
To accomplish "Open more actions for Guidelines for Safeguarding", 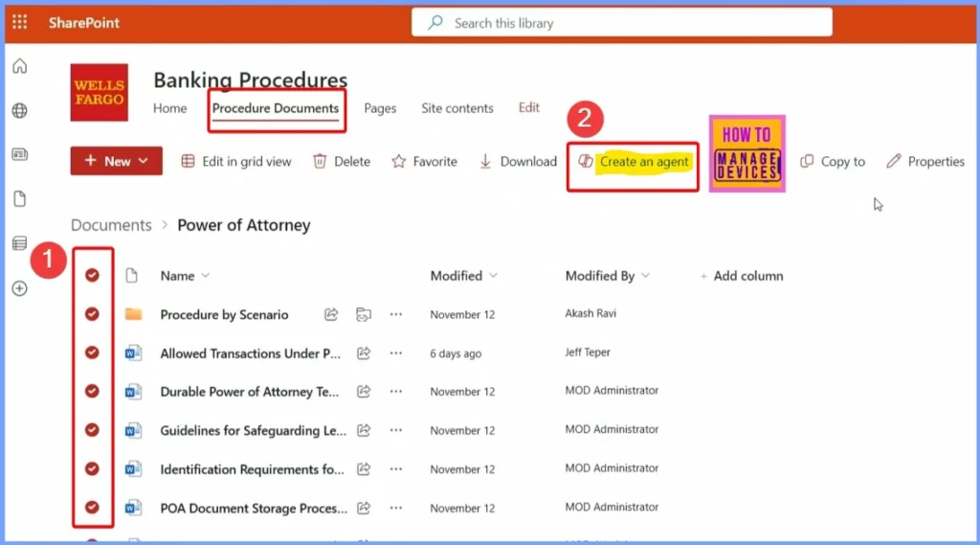I will point(395,430).
